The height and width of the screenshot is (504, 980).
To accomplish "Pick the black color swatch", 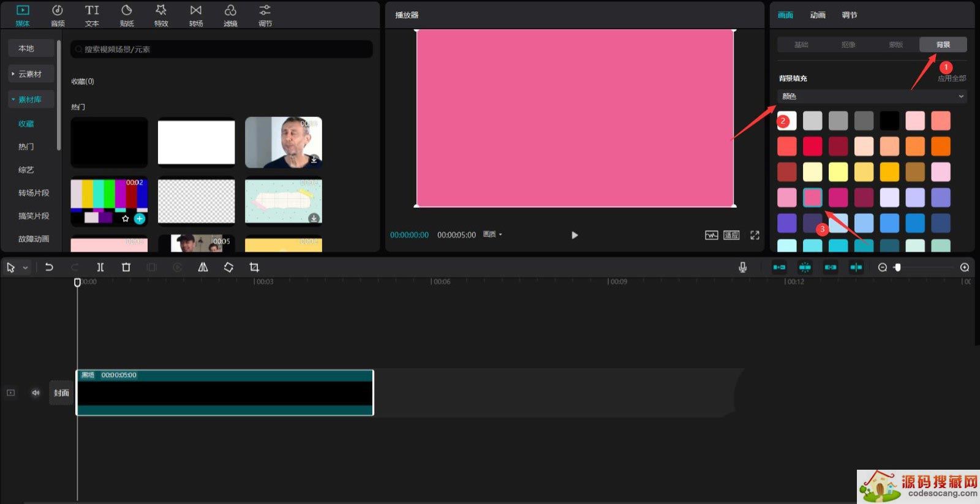I will (x=889, y=121).
